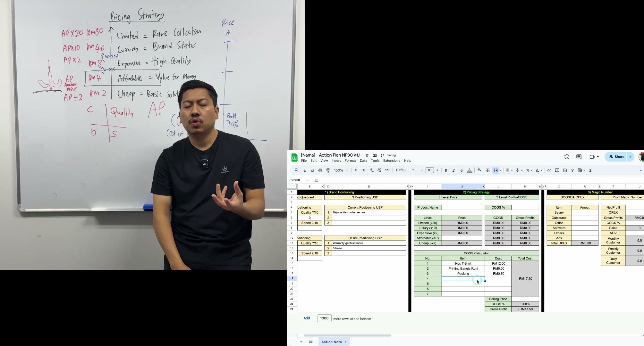
Task: Increase decimal places
Action: coord(379,170)
